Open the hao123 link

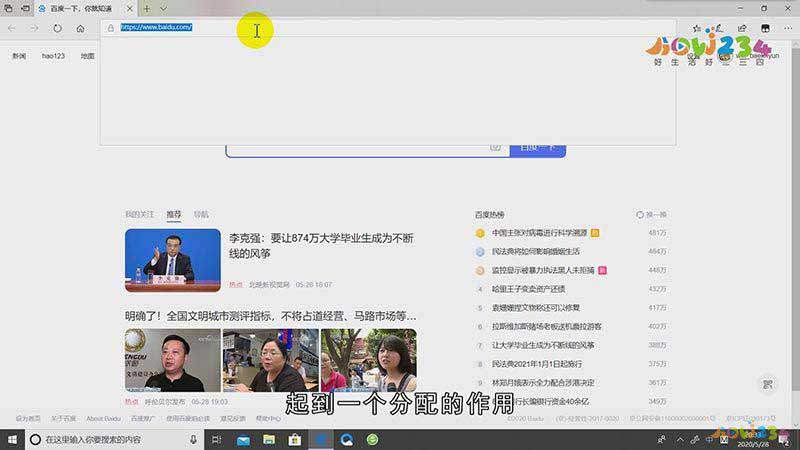tap(54, 56)
